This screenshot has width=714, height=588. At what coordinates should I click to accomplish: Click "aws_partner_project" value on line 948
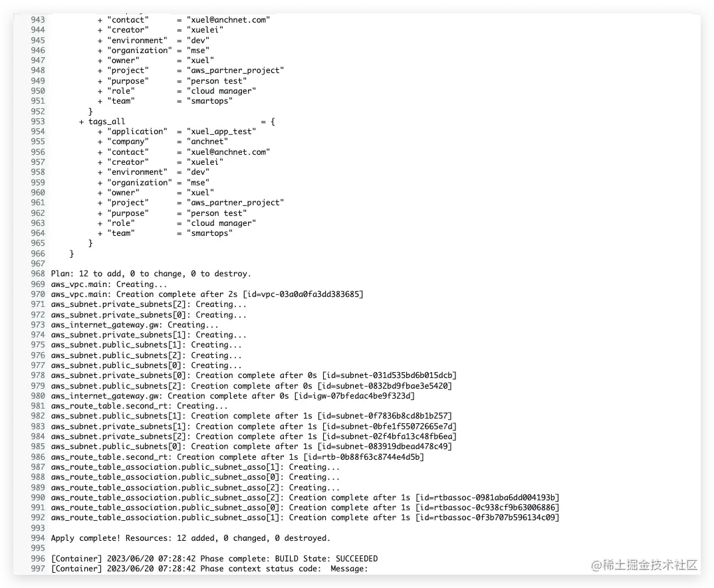pyautogui.click(x=235, y=70)
